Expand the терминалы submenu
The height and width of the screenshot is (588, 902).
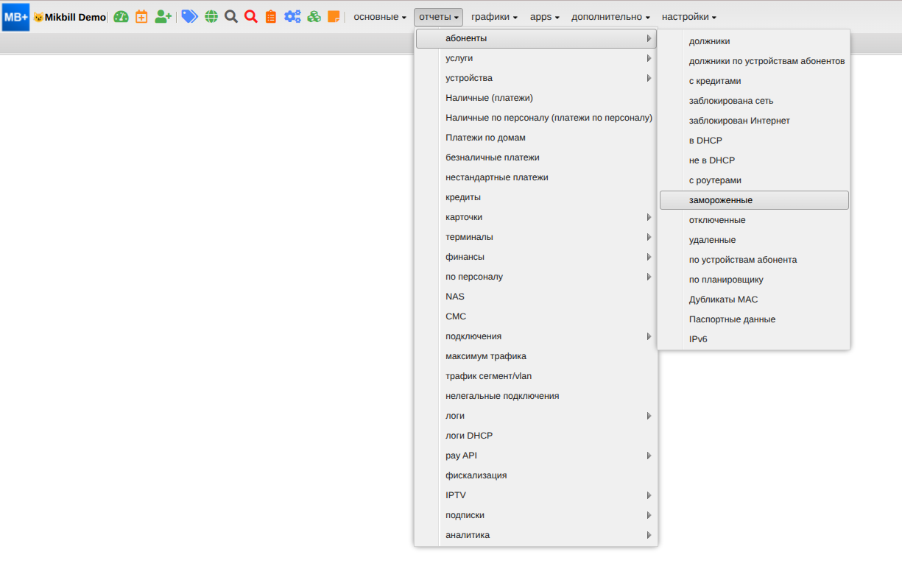coord(536,237)
